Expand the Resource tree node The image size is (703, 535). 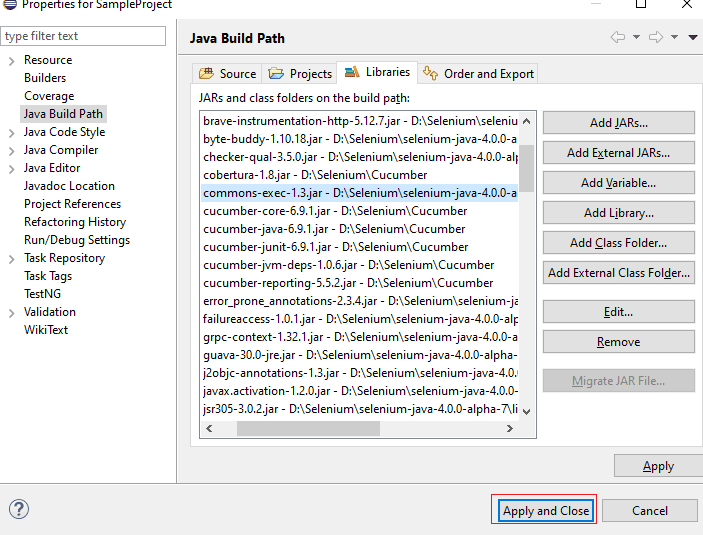click(x=11, y=60)
